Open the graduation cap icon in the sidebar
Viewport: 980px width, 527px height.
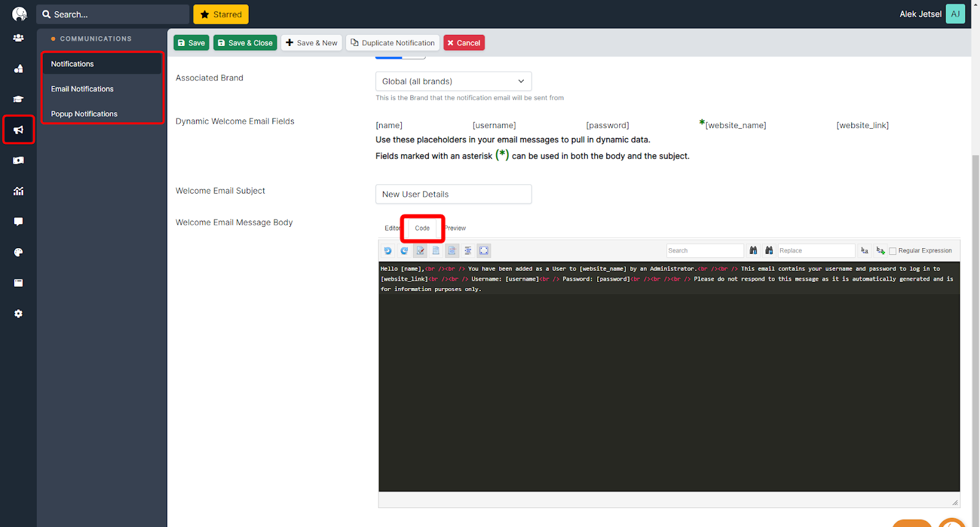coord(18,99)
